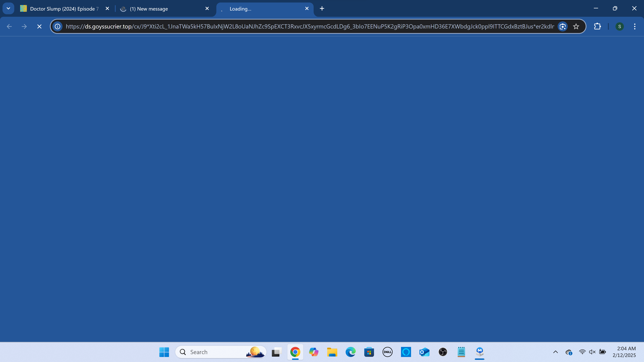Open a new tab with the plus button
The image size is (644, 362).
point(322,9)
